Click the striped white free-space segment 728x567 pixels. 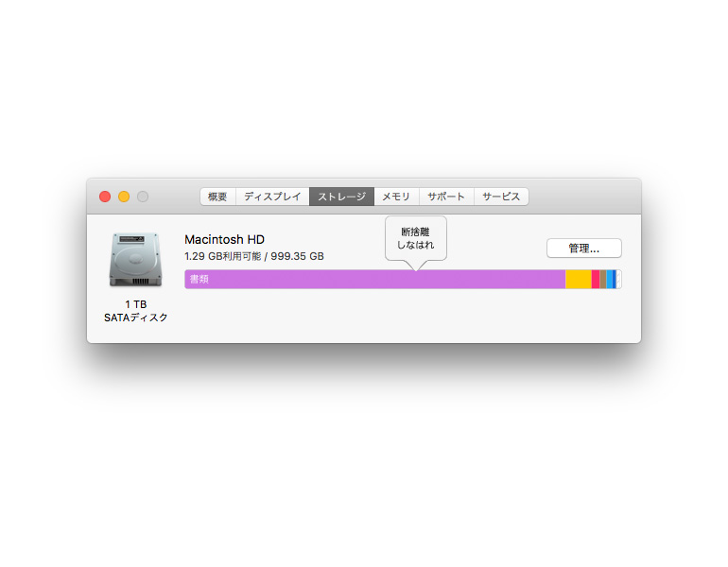coord(619,280)
